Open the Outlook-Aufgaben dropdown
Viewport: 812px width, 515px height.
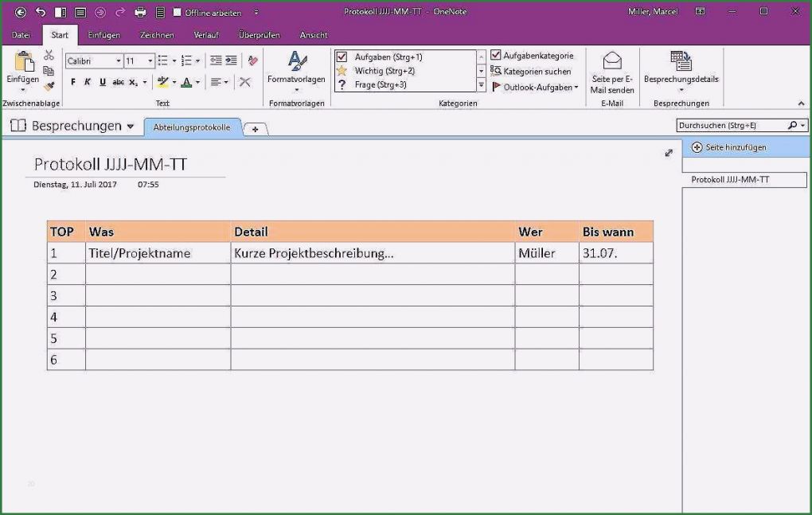pos(576,88)
